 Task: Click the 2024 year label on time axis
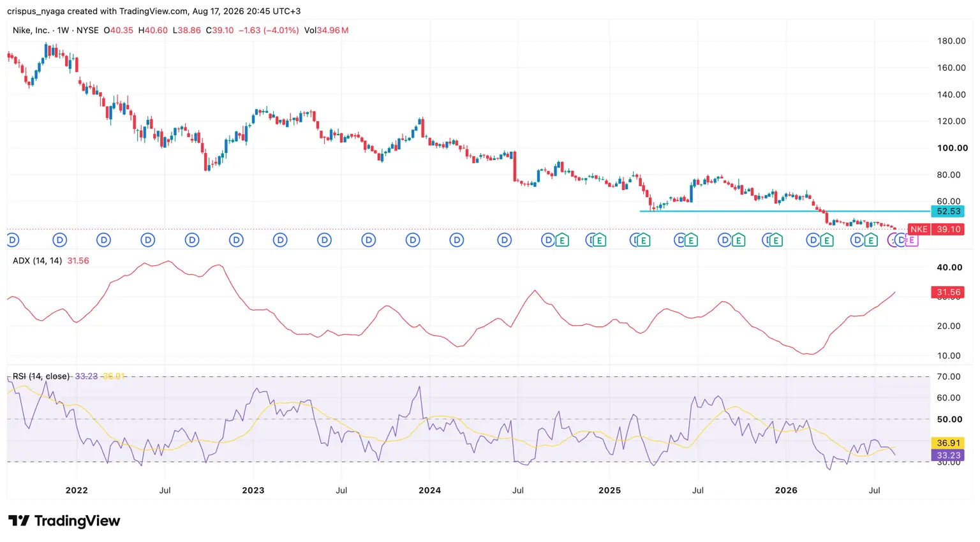429,490
